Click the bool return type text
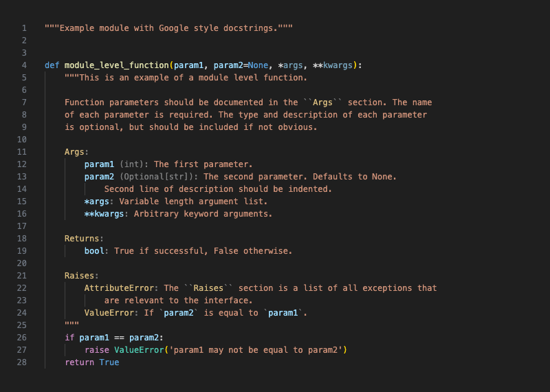The image size is (550, 392). coord(94,251)
